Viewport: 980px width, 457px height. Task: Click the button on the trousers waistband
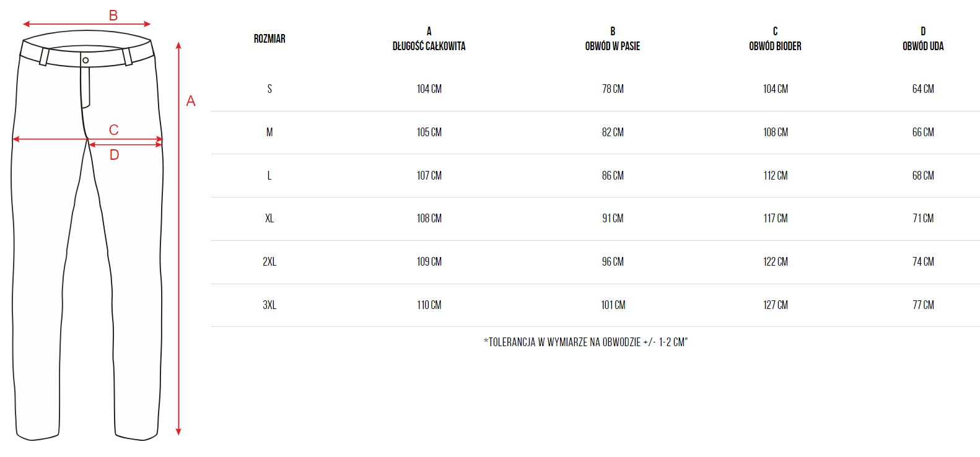[x=85, y=60]
